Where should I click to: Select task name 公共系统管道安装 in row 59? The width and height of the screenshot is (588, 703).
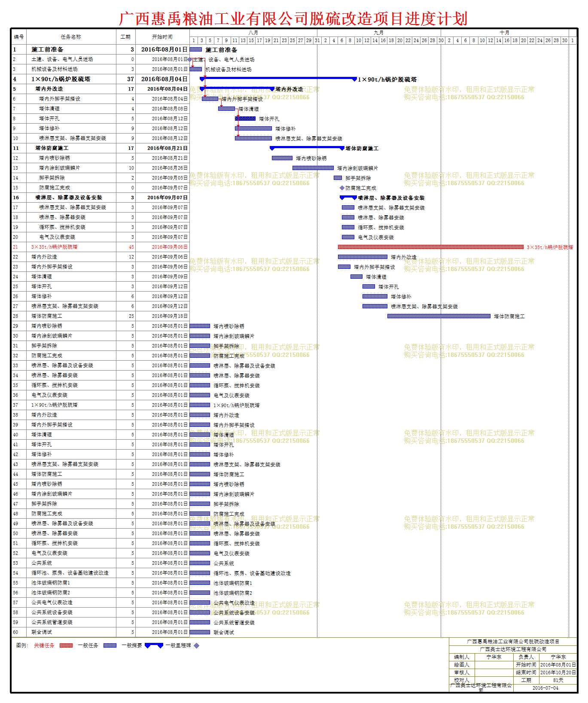(52, 622)
